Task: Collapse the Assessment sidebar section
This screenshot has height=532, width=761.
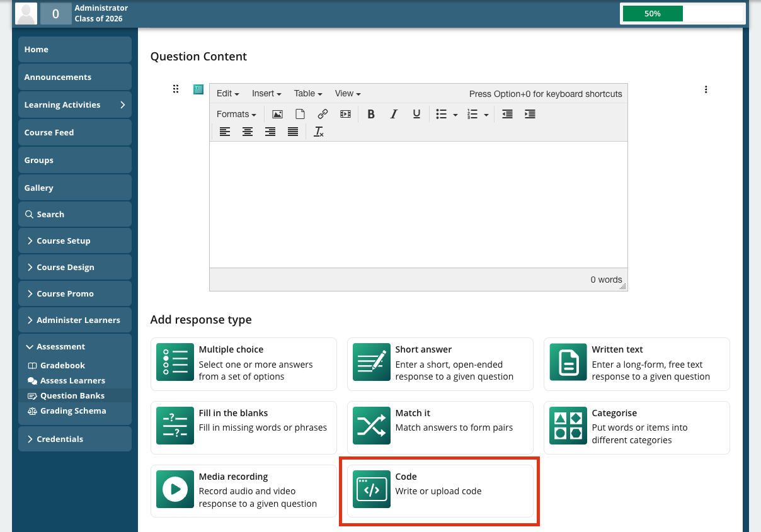Action: [75, 346]
